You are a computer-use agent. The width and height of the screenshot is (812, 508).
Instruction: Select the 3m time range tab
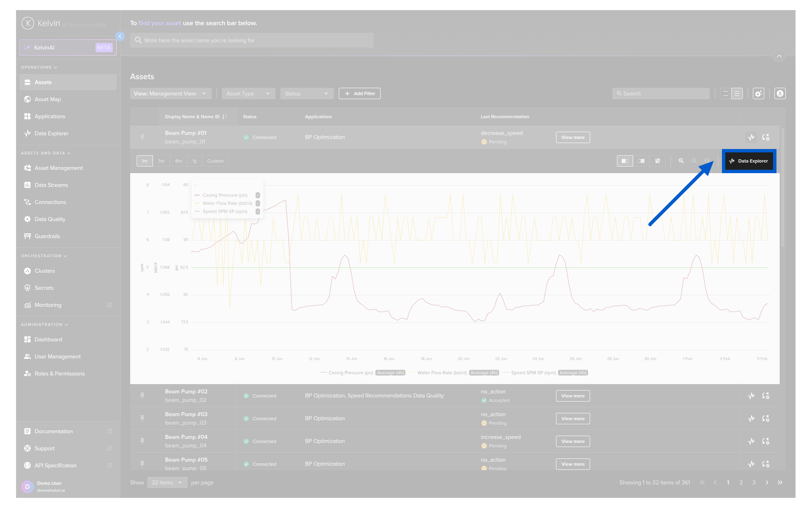pos(161,161)
